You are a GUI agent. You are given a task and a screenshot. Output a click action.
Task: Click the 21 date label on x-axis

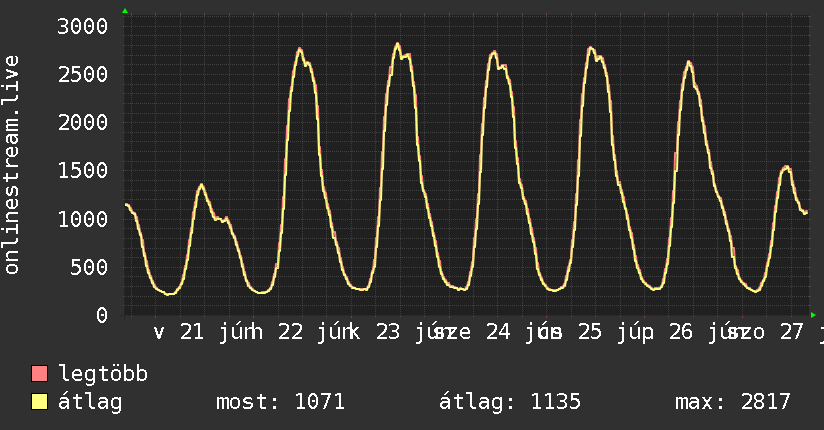click(192, 332)
